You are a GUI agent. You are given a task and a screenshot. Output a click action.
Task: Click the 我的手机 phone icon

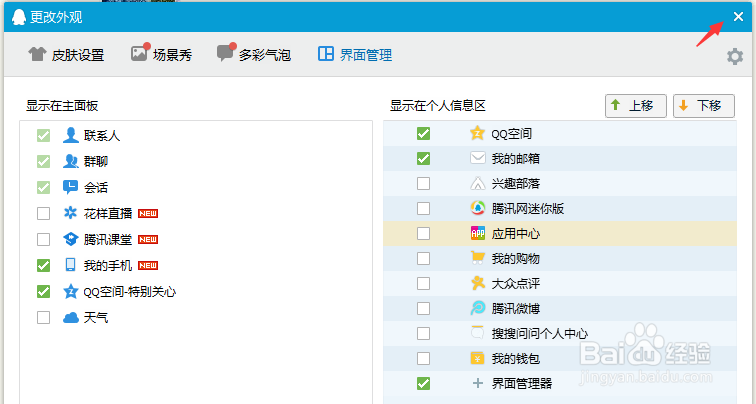pyautogui.click(x=70, y=265)
